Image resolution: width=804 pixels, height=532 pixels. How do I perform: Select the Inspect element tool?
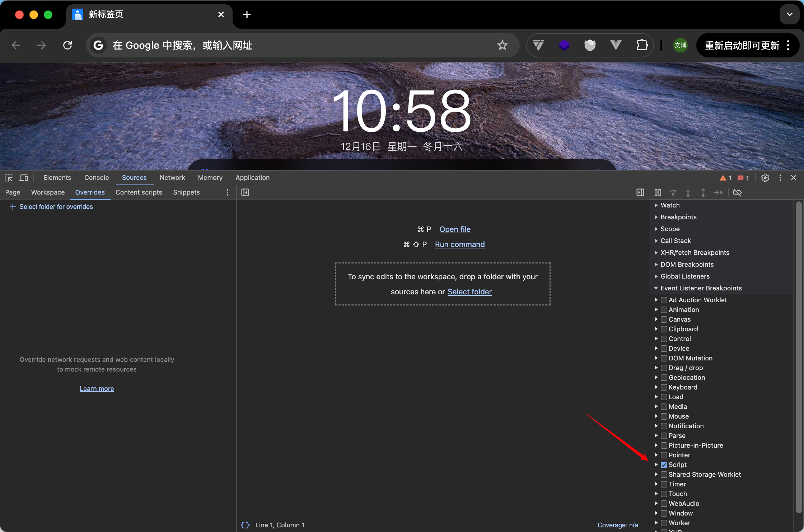(9, 178)
